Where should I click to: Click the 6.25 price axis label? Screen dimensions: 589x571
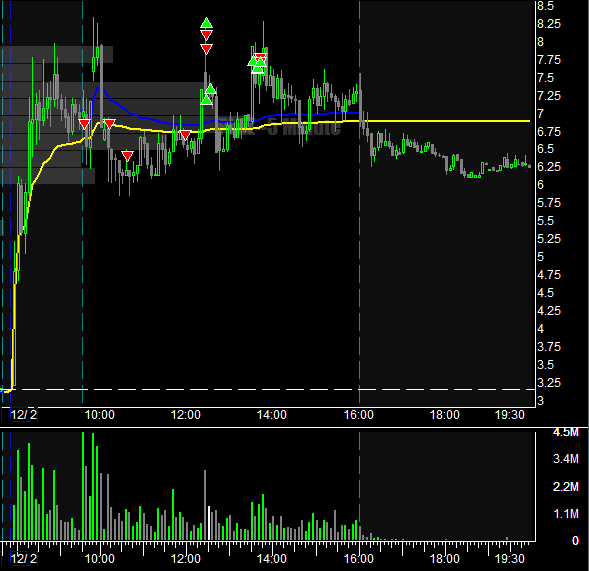549,166
